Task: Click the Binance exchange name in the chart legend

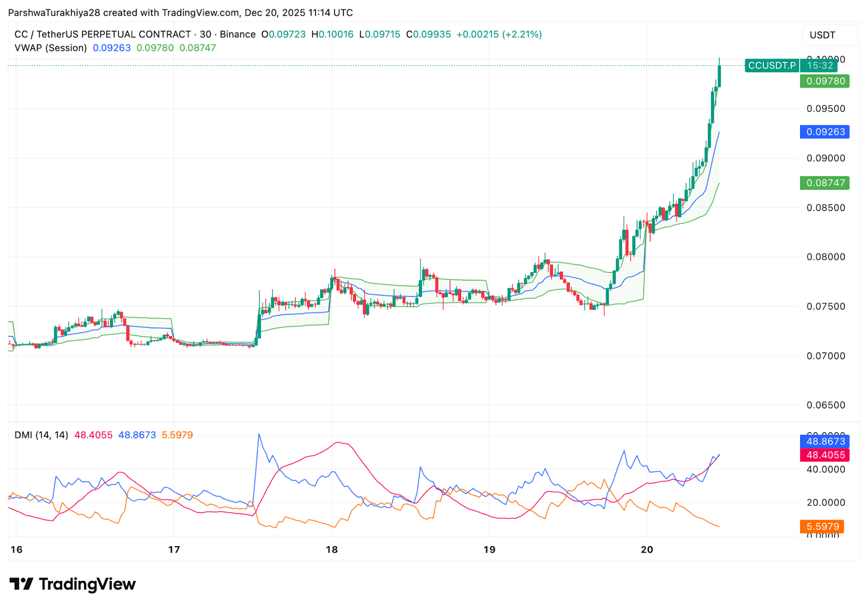Action: point(237,34)
